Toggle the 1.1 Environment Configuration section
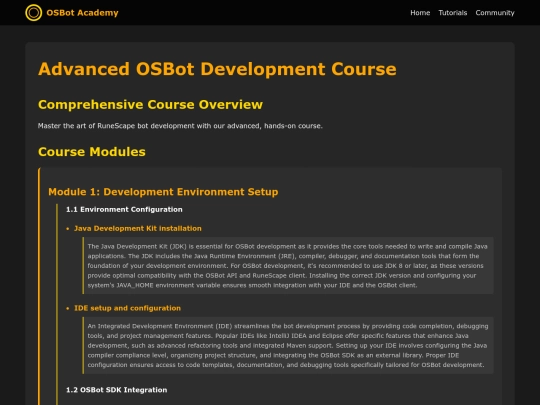The image size is (540, 405). tap(124, 209)
